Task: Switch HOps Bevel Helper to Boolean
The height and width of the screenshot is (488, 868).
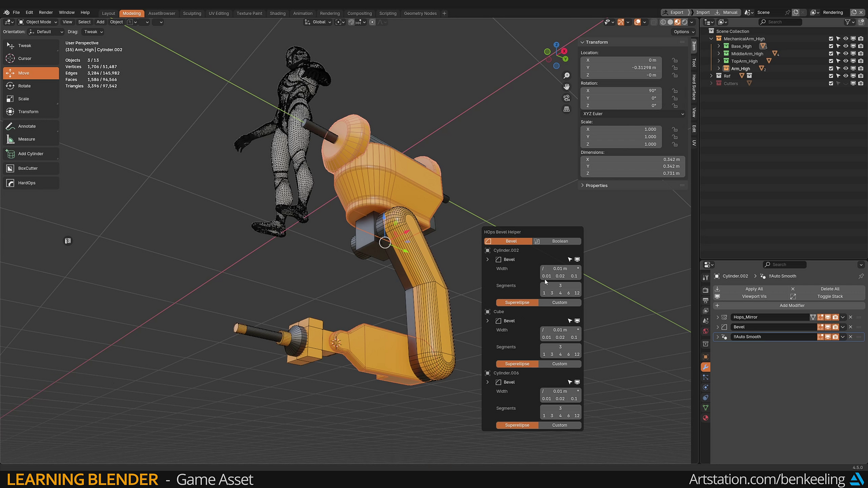Action: 557,241
